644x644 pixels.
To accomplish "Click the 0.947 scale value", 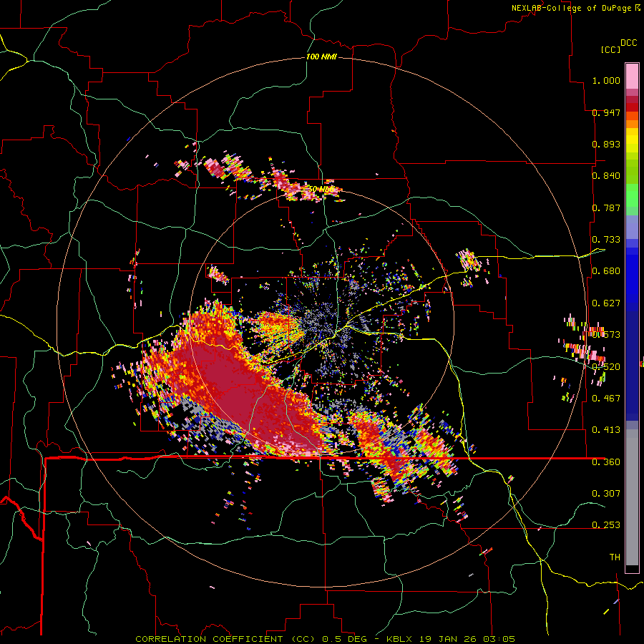I will [x=606, y=112].
